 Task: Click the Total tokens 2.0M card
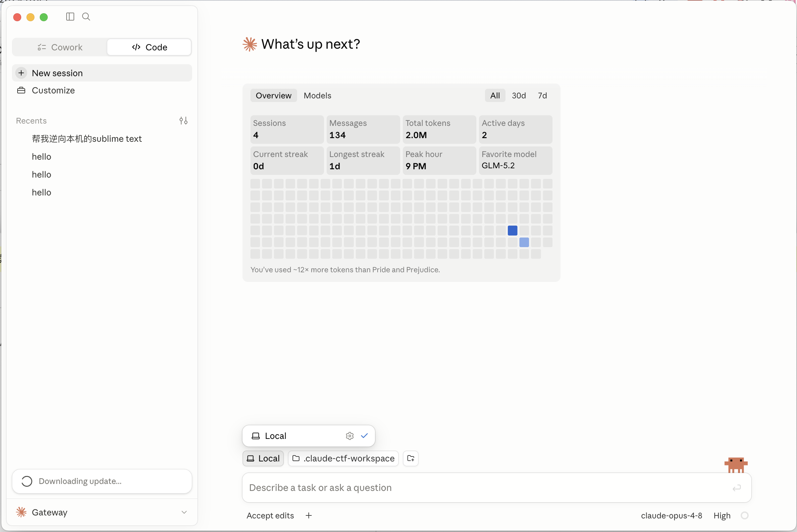click(x=439, y=129)
